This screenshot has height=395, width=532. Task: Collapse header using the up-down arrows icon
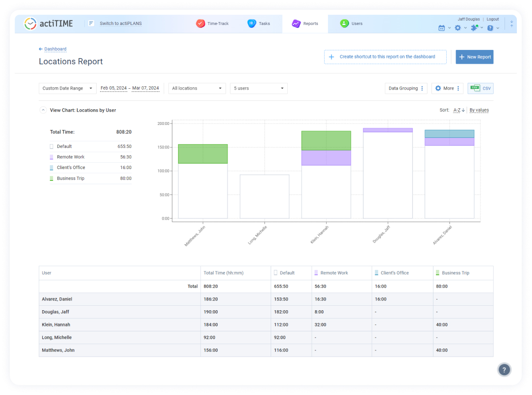pos(511,24)
